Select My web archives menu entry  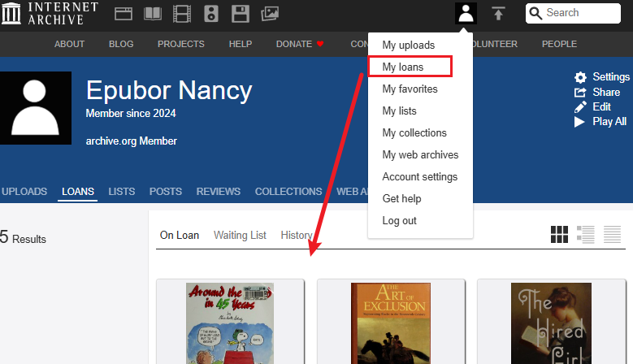click(x=420, y=155)
